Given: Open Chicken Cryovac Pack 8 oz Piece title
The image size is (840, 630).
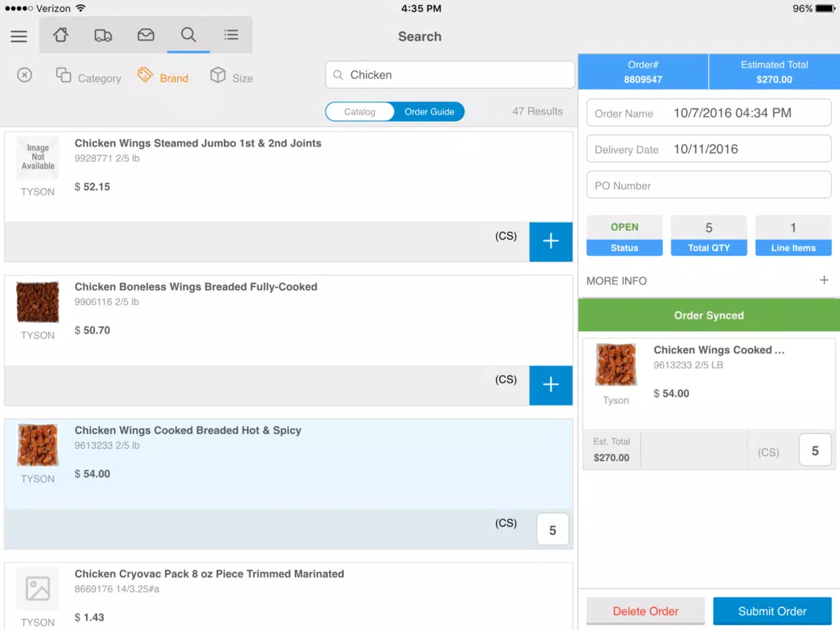Looking at the screenshot, I should [x=209, y=574].
